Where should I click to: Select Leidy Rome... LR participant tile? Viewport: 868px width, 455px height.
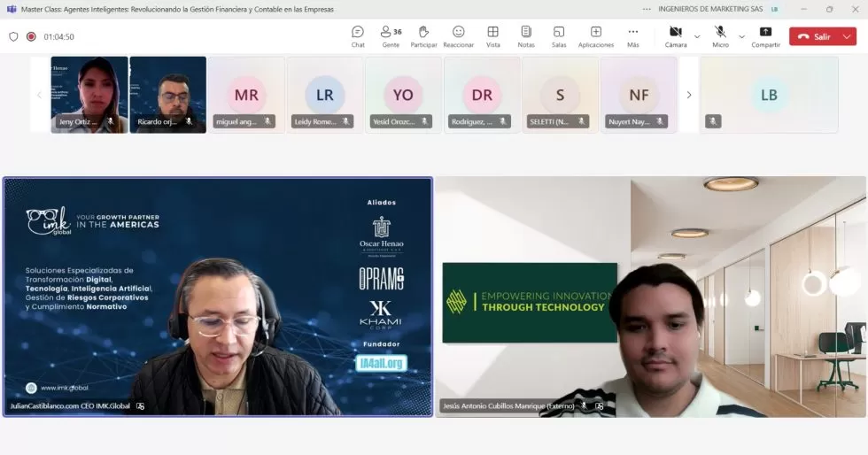(x=325, y=95)
